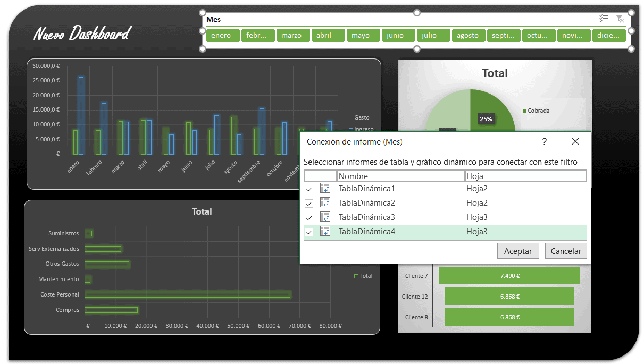Image resolution: width=644 pixels, height=364 pixels.
Task: Toggle multi-select icon in Mes slicer
Action: 603,19
